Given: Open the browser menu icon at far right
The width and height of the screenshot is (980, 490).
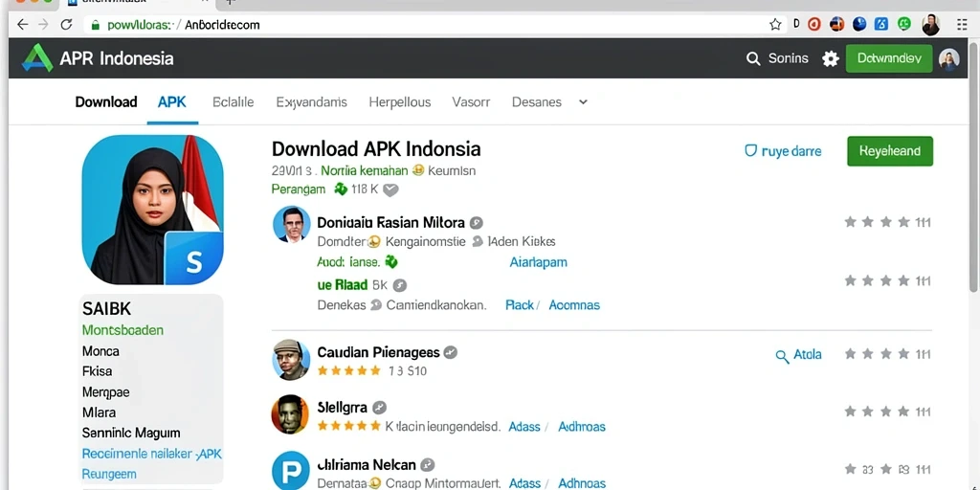Looking at the screenshot, I should pos(962,24).
